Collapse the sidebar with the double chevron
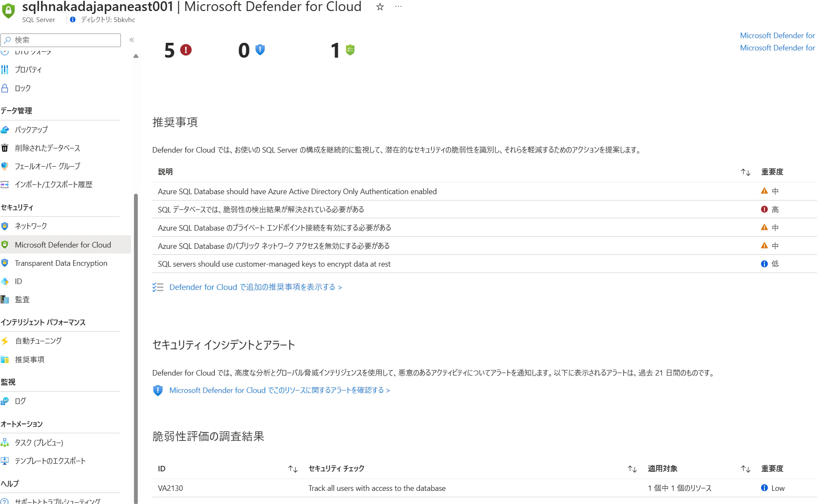 [x=132, y=40]
